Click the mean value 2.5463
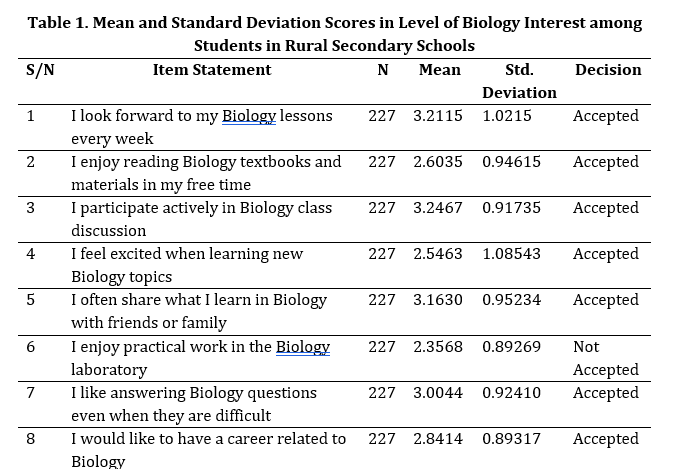 pos(438,254)
